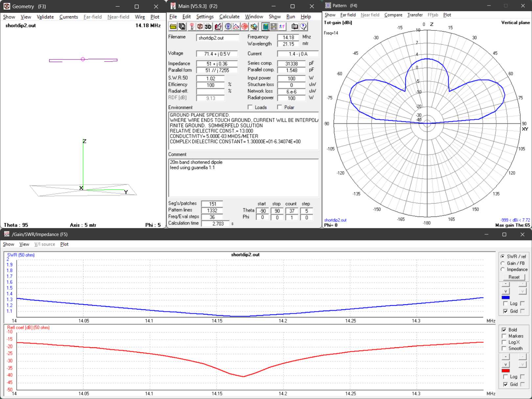The width and height of the screenshot is (532, 399).
Task: Enable the Markers checkbox
Action: [504, 336]
